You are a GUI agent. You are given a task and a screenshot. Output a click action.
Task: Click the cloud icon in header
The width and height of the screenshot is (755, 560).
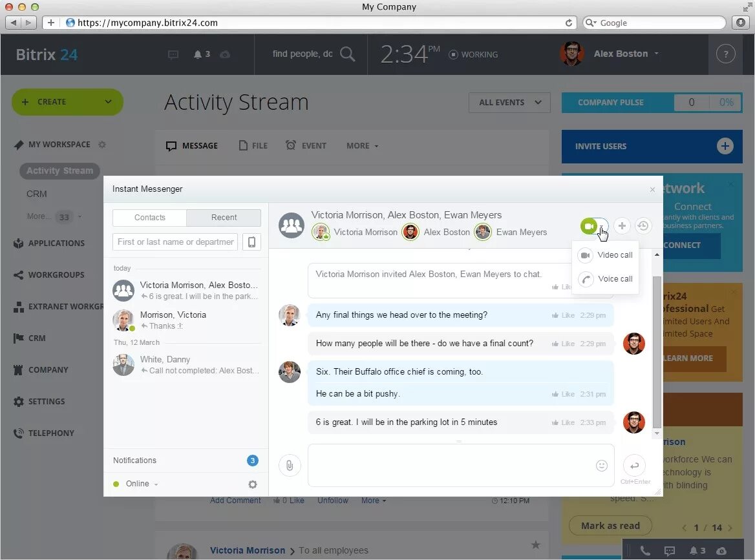pos(225,54)
